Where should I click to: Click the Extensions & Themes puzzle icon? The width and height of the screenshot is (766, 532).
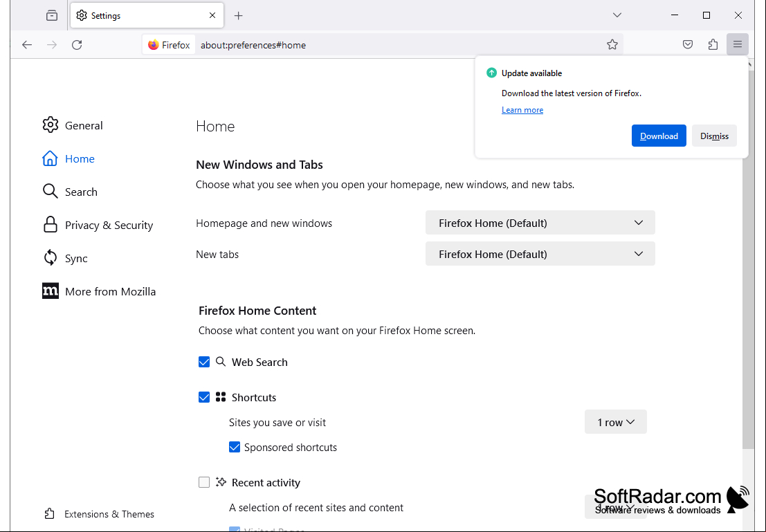[x=50, y=514]
